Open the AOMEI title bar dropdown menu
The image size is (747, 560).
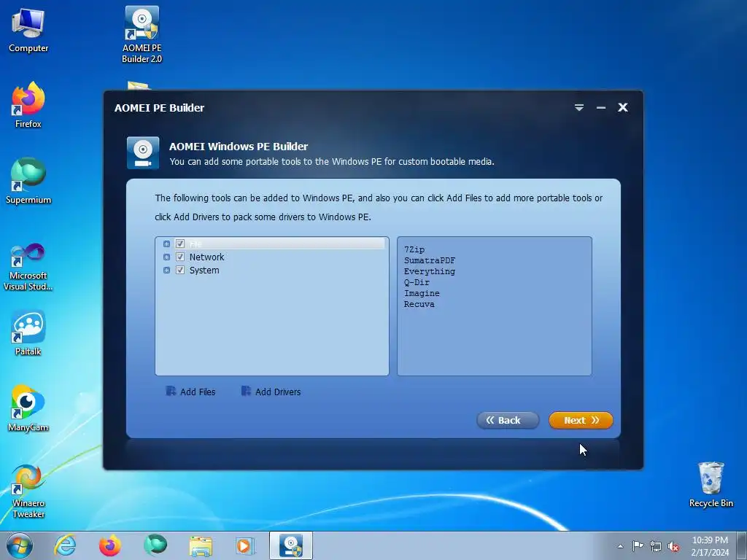[578, 108]
